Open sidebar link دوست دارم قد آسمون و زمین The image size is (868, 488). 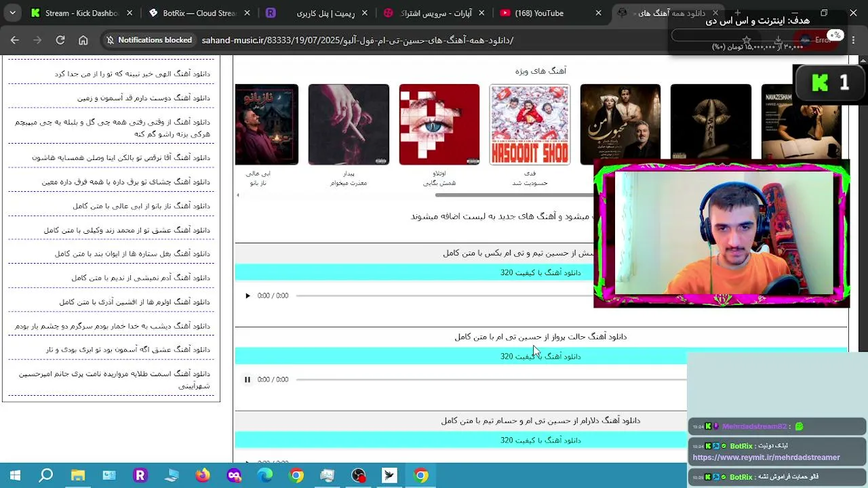coord(144,98)
